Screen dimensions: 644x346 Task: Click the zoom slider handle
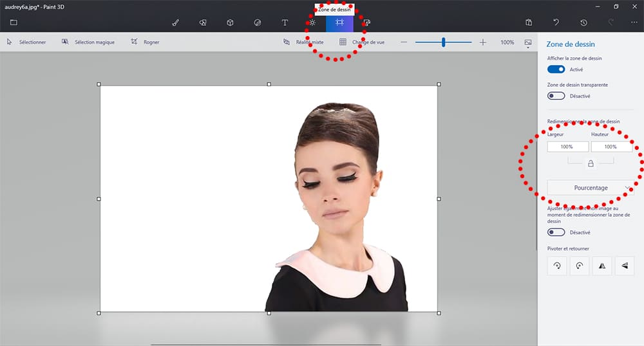pos(443,42)
